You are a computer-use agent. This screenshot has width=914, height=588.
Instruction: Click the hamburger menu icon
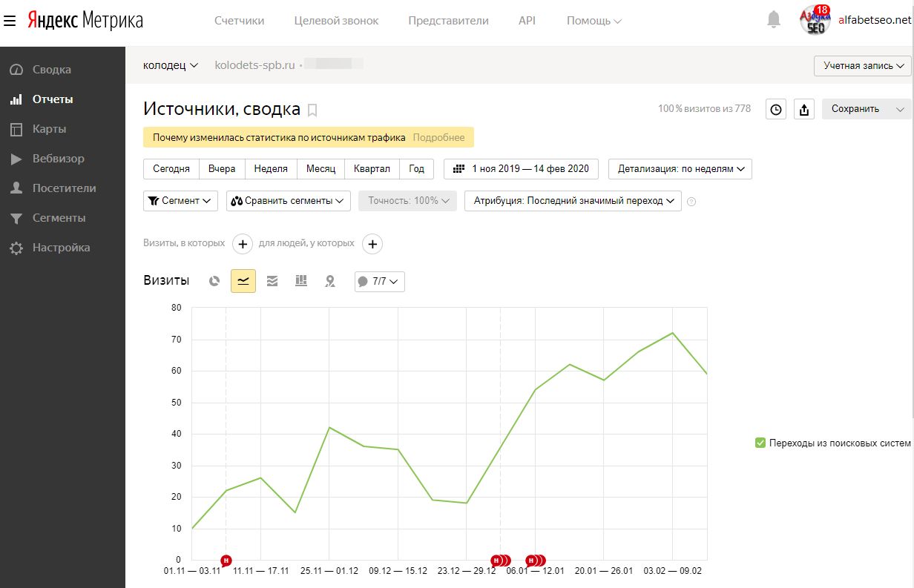10,21
